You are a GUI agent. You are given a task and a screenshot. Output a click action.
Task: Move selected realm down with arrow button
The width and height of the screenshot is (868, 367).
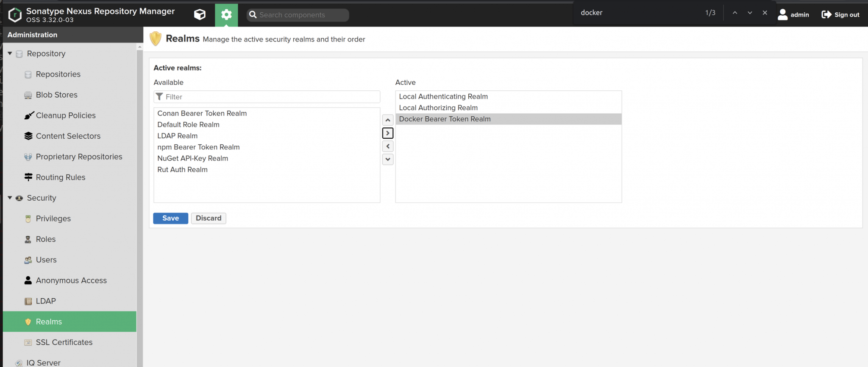coord(387,160)
